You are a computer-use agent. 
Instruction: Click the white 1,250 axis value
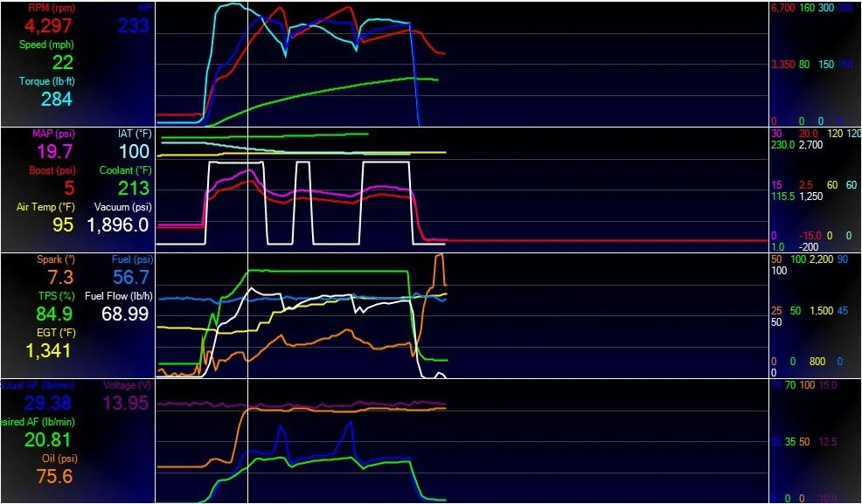point(810,196)
